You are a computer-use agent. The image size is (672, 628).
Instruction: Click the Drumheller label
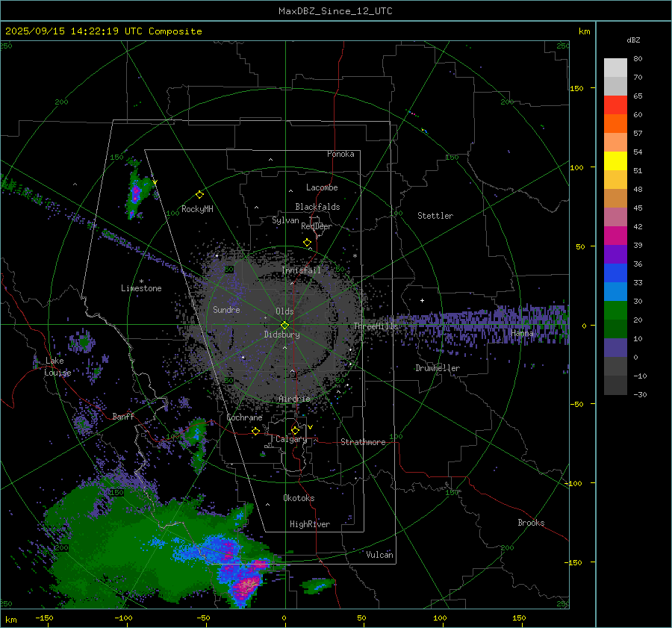tap(438, 368)
